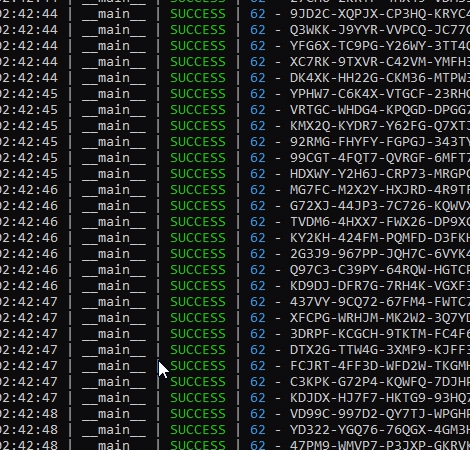Viewport: 470px width, 450px height.
Task: Click the KMX2Q-KYDR7 key text
Action: tap(380, 126)
